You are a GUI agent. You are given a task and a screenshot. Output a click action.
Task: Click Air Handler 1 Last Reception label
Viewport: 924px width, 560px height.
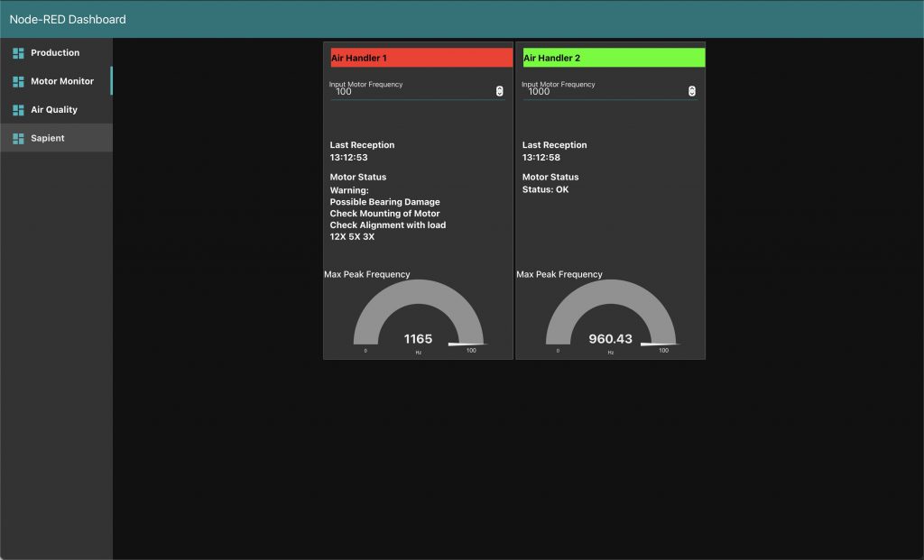pos(363,145)
